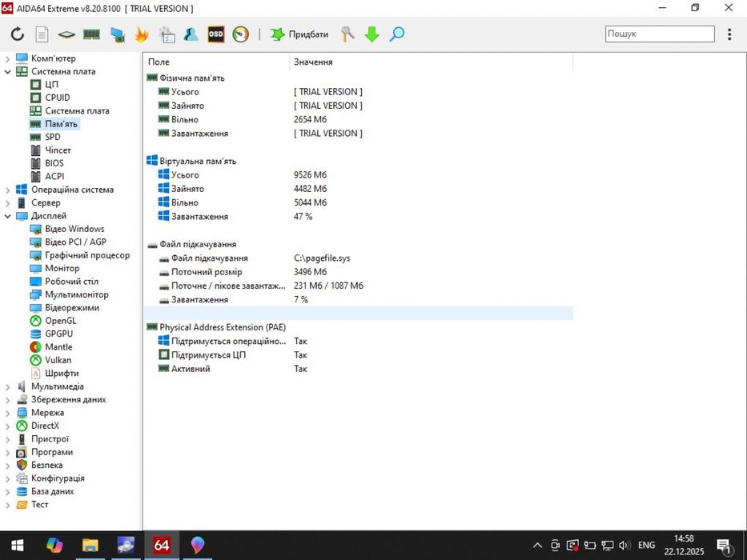The width and height of the screenshot is (747, 560).
Task: Click the OpenGL tree icon
Action: click(36, 321)
